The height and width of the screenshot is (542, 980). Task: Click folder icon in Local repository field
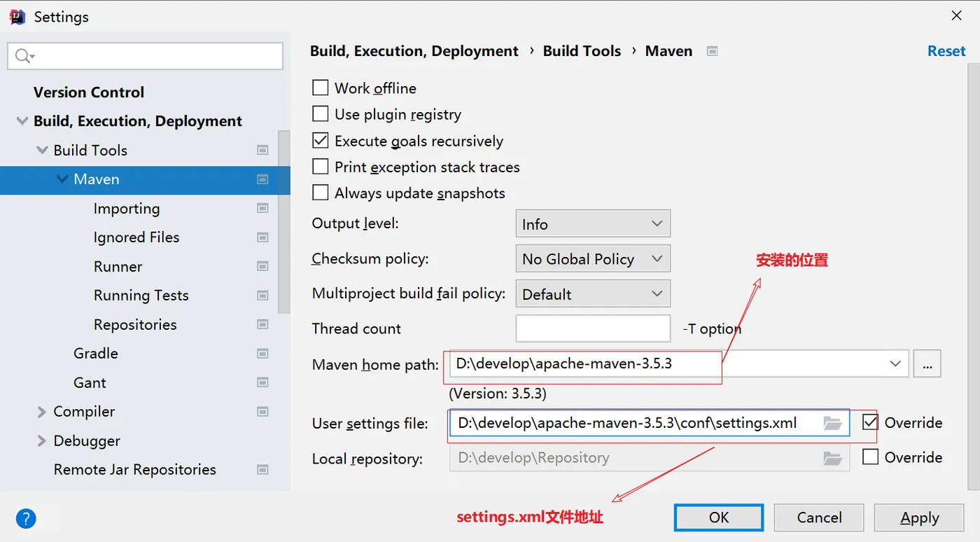832,458
